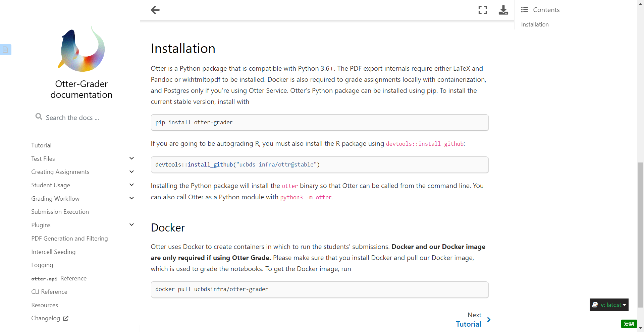Open the CLI Reference page
The height and width of the screenshot is (332, 644).
pyautogui.click(x=49, y=292)
